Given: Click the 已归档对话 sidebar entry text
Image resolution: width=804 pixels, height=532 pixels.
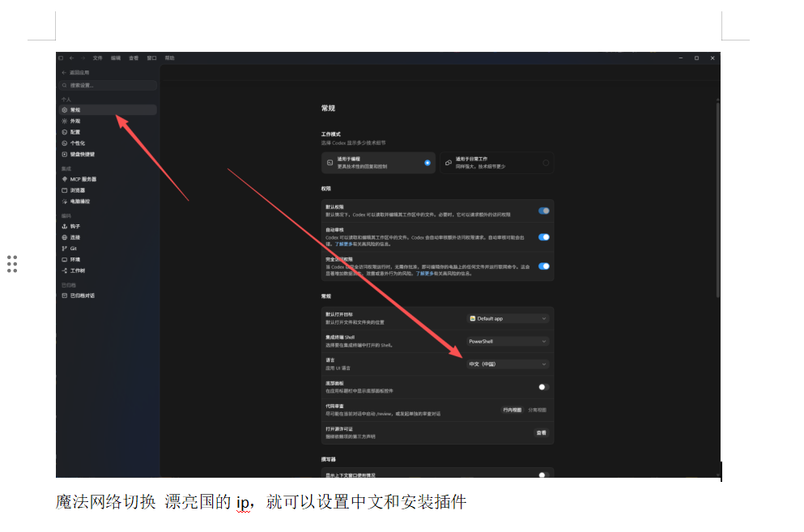Looking at the screenshot, I should (x=82, y=296).
